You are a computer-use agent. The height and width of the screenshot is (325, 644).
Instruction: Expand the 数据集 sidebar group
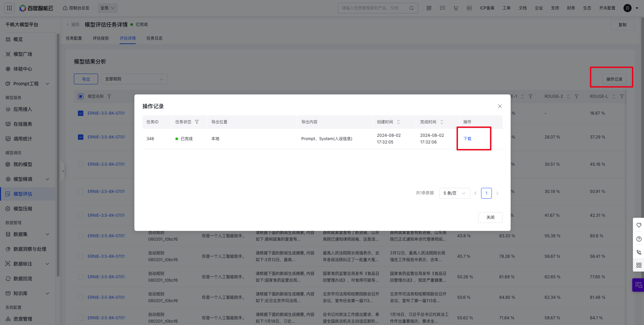(47, 234)
